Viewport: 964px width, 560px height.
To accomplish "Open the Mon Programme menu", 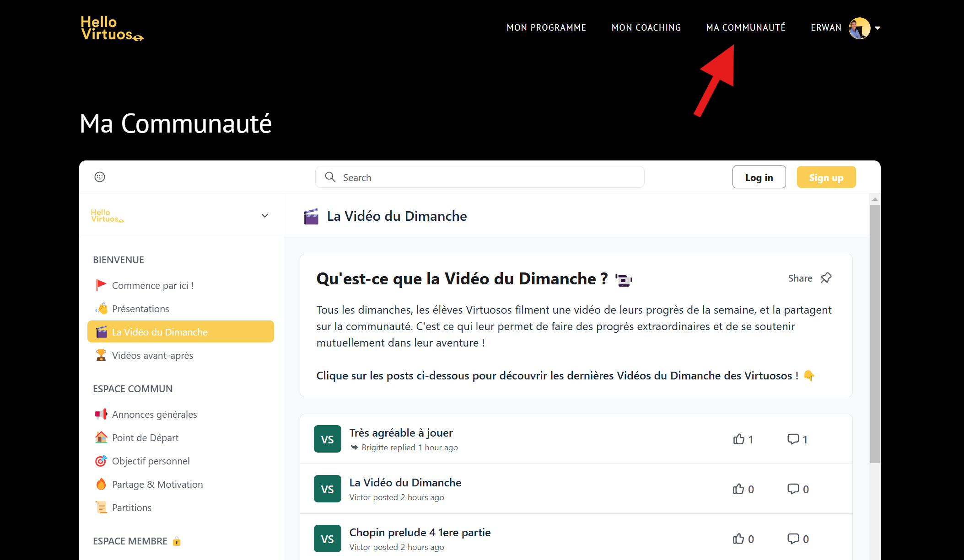I will pos(546,28).
